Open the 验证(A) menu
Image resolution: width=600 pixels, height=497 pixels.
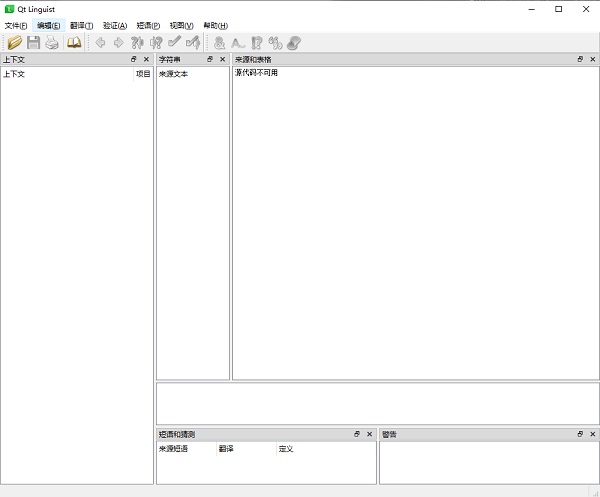point(115,25)
